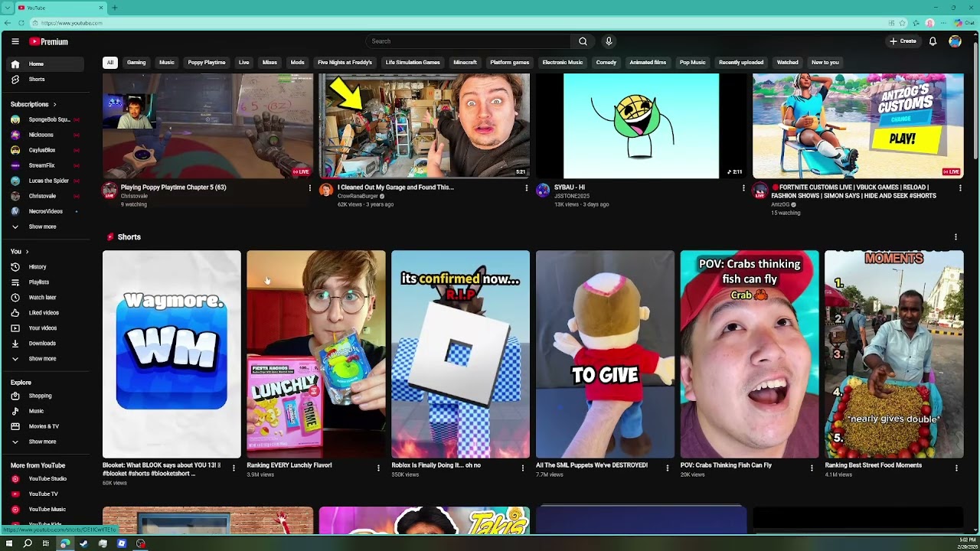
Task: Open StreamFlix subscription channel
Action: [46, 165]
